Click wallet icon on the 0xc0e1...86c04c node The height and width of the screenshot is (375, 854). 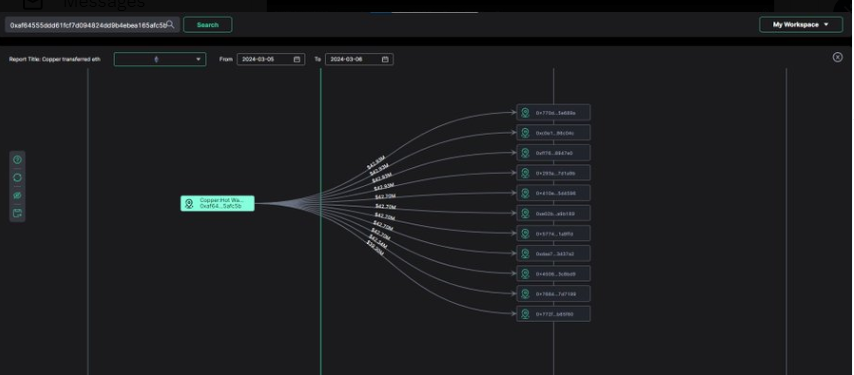(x=525, y=133)
